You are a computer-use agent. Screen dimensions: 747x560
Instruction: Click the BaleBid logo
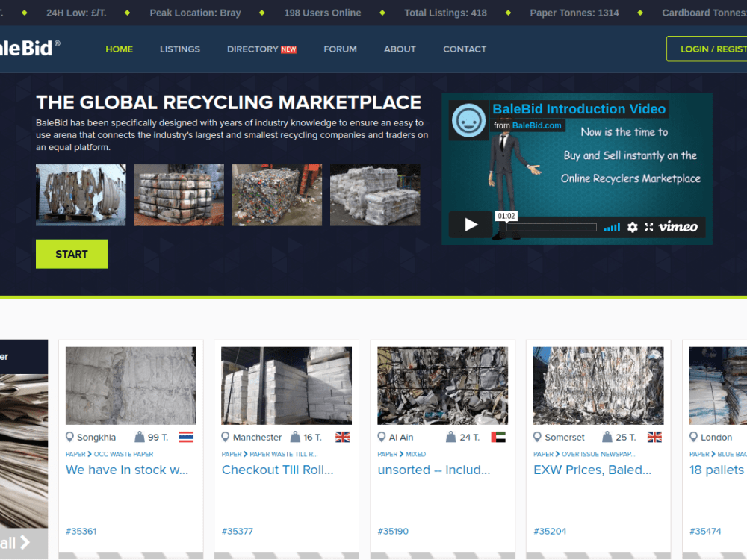30,48
